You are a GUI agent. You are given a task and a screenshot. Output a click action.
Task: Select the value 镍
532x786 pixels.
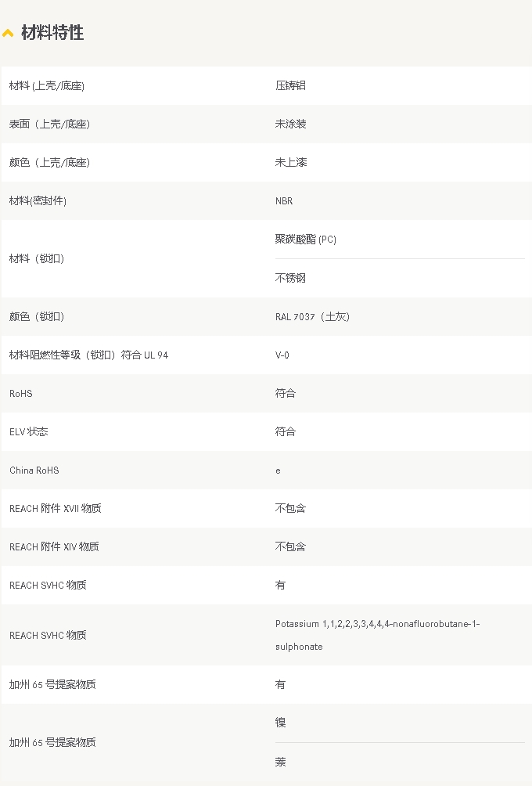[281, 723]
